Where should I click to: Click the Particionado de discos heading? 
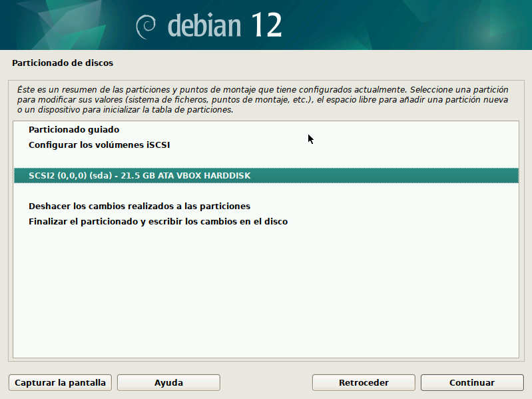click(x=63, y=63)
